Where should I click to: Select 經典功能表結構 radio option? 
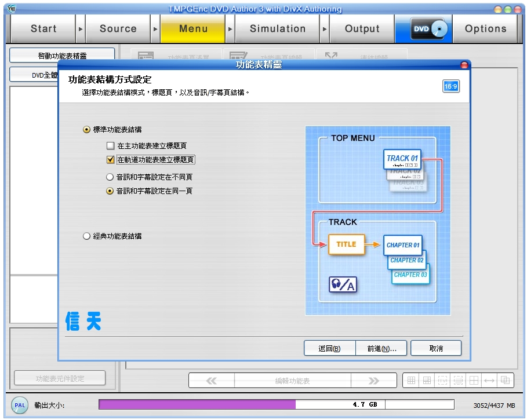coord(87,236)
